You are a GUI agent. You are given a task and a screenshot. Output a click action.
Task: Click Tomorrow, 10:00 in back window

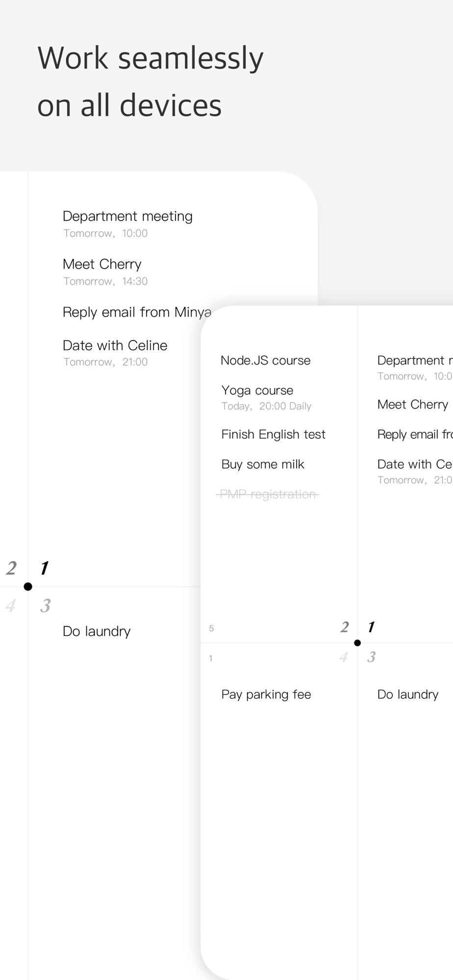tap(105, 233)
